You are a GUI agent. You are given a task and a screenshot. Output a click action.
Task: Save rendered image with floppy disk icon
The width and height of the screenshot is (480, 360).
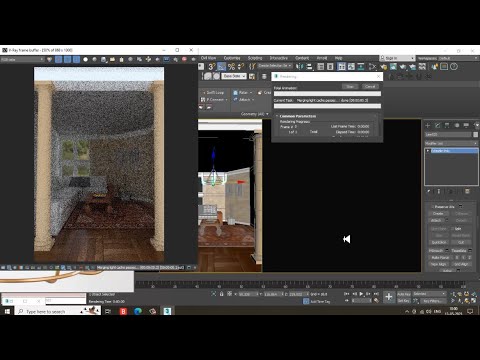104,59
